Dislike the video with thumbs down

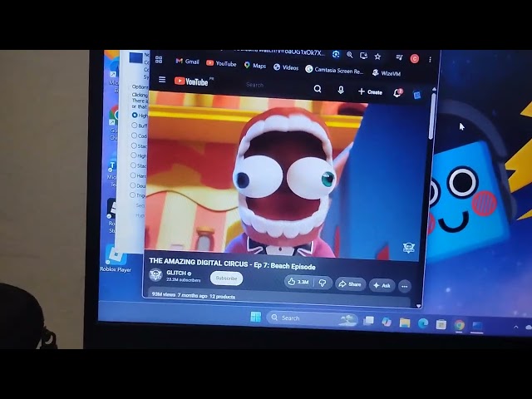click(x=323, y=283)
